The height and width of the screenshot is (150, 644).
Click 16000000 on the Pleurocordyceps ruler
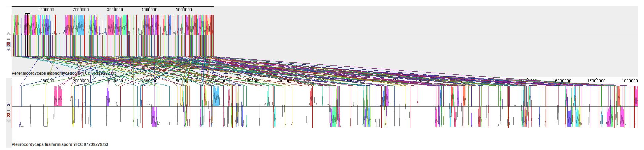(562, 81)
